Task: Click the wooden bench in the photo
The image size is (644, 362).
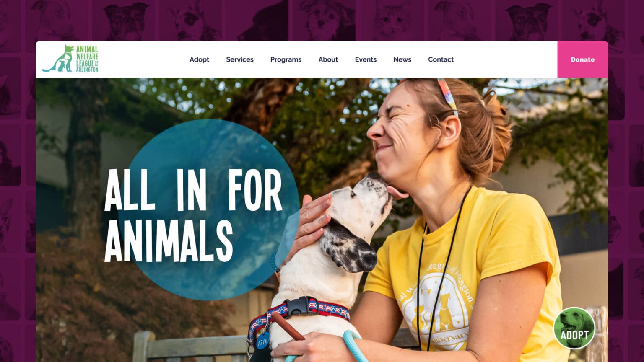Action: pyautogui.click(x=189, y=347)
